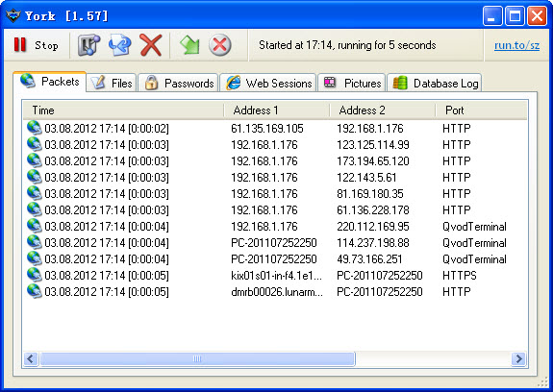The width and height of the screenshot is (553, 392).
Task: Select the Packets tab
Action: (50, 82)
